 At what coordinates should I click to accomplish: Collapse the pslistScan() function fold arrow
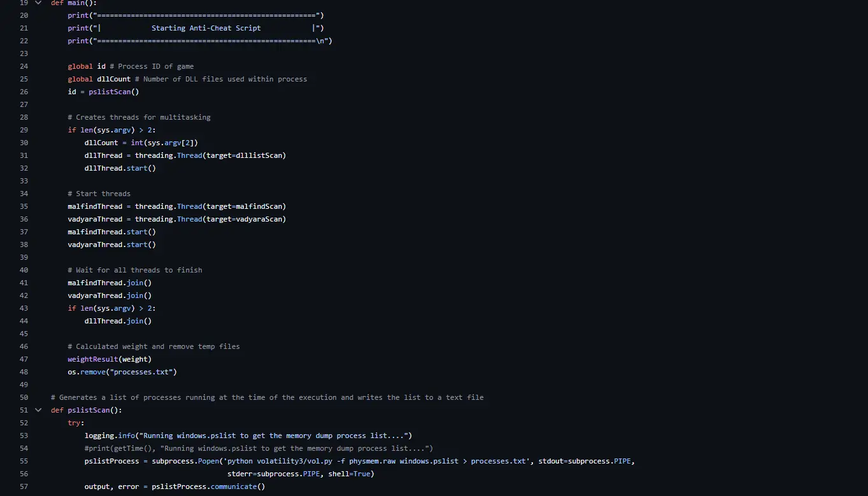[x=38, y=410]
